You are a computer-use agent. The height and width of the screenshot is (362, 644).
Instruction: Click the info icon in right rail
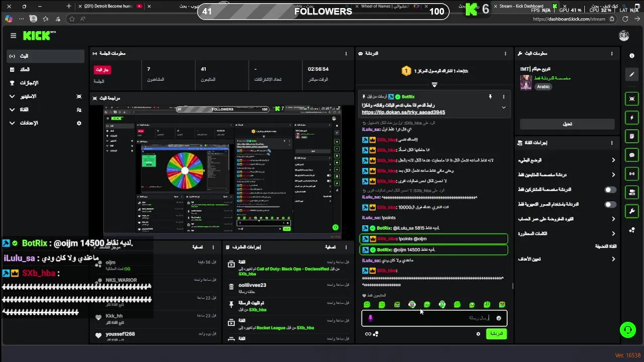(632, 56)
